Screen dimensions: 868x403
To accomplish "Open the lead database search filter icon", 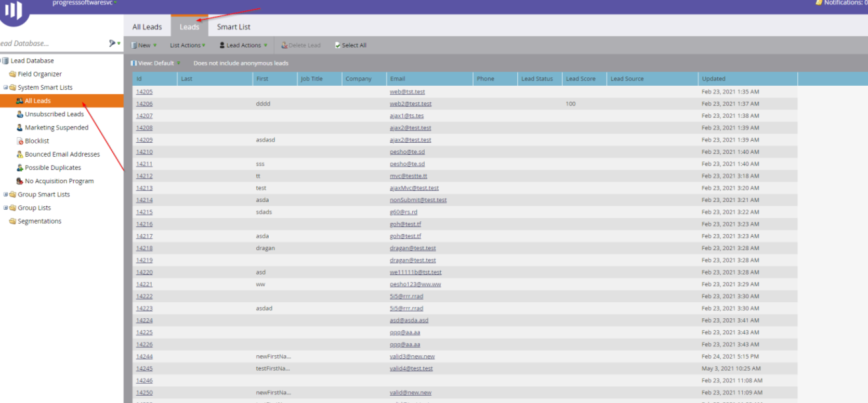I will pyautogui.click(x=112, y=43).
